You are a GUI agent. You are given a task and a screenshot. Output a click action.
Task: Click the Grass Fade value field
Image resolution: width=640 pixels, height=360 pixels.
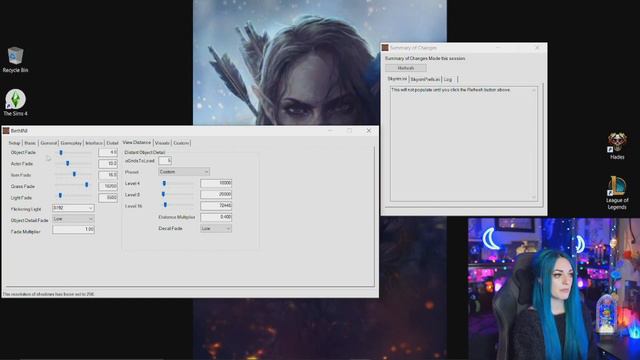pyautogui.click(x=108, y=186)
